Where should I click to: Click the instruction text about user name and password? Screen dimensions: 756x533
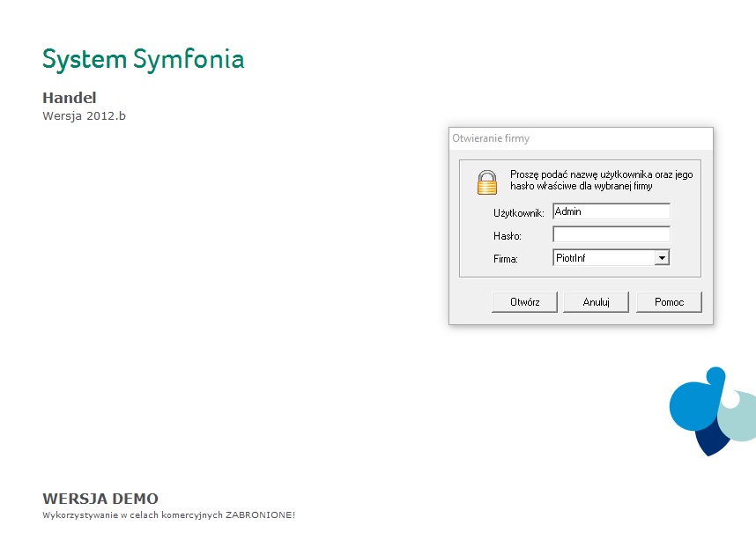pos(601,181)
